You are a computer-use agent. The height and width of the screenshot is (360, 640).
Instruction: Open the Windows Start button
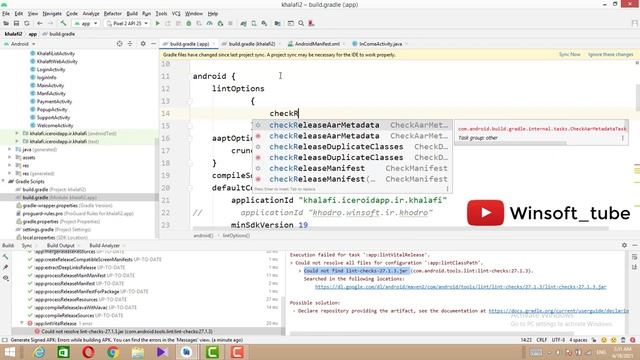[9, 352]
